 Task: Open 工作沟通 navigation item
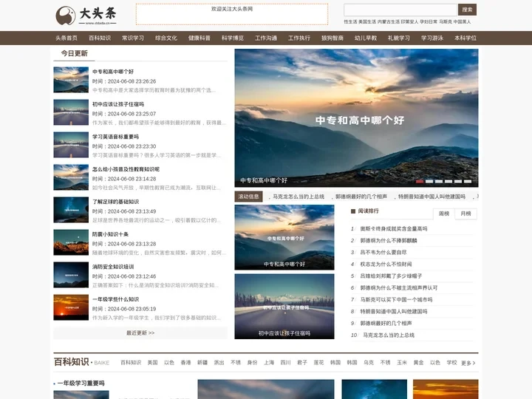(x=266, y=38)
